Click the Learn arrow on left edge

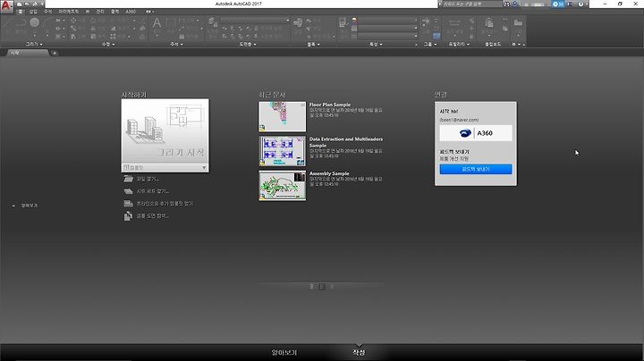point(13,206)
